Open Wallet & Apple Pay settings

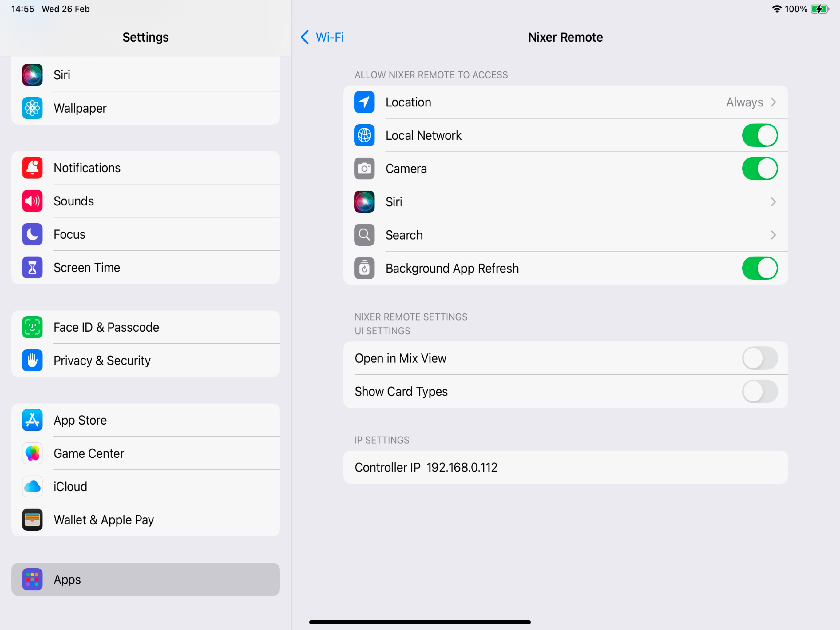click(x=145, y=520)
